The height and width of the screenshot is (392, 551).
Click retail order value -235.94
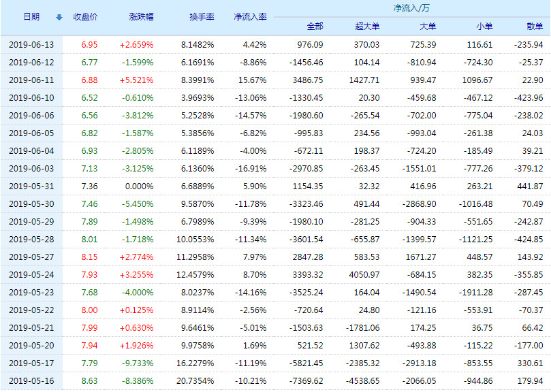point(529,45)
